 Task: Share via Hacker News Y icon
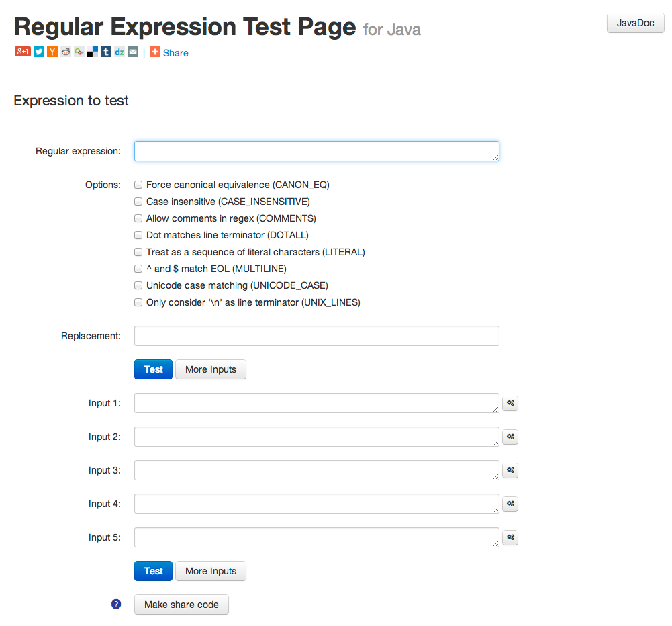[x=52, y=52]
